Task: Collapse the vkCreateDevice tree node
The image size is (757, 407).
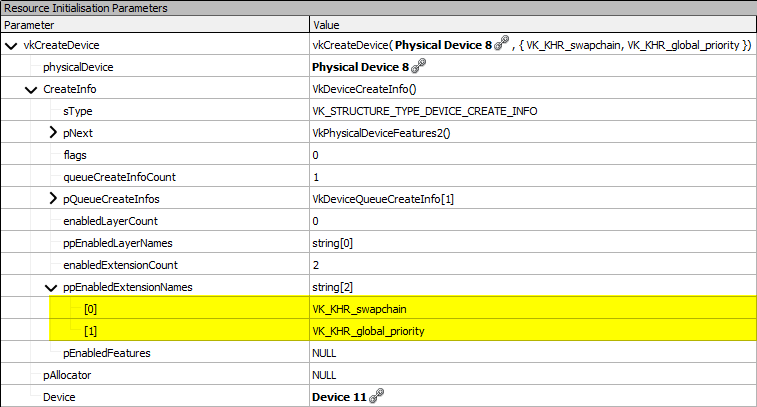Action: click(x=11, y=45)
